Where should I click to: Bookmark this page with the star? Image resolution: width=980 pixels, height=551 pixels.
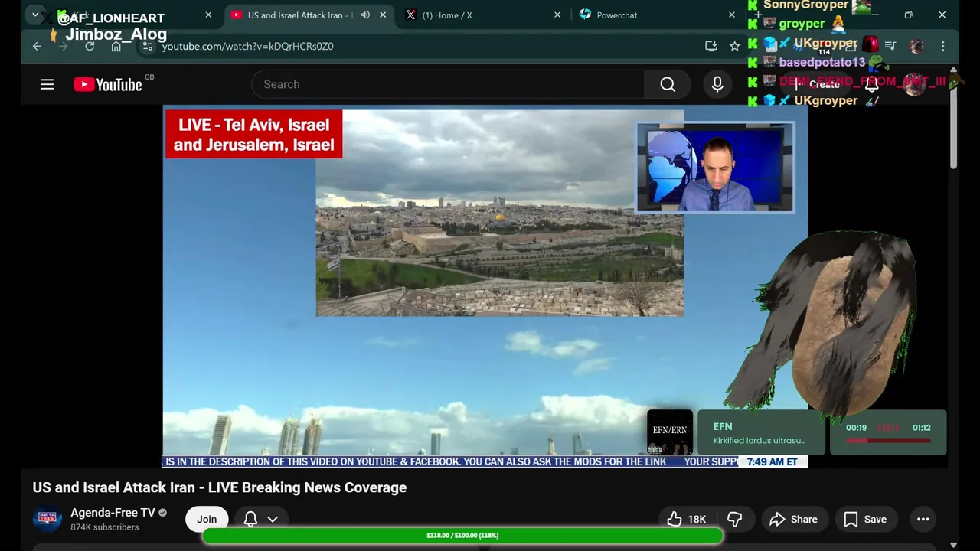[x=735, y=46]
